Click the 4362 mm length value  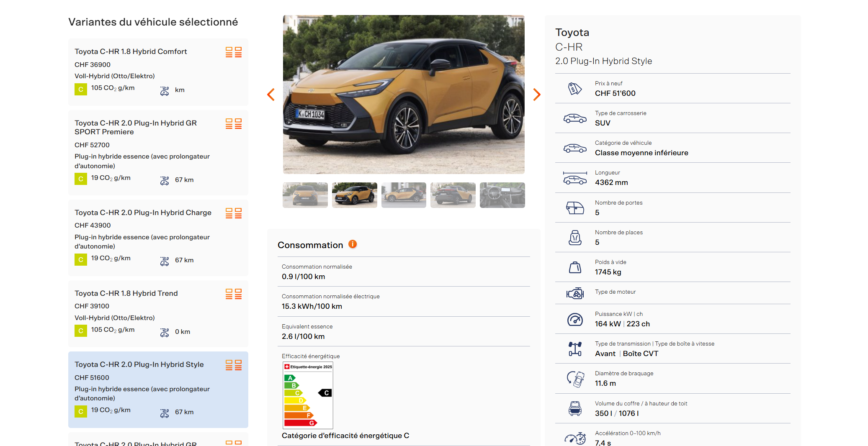611,182
